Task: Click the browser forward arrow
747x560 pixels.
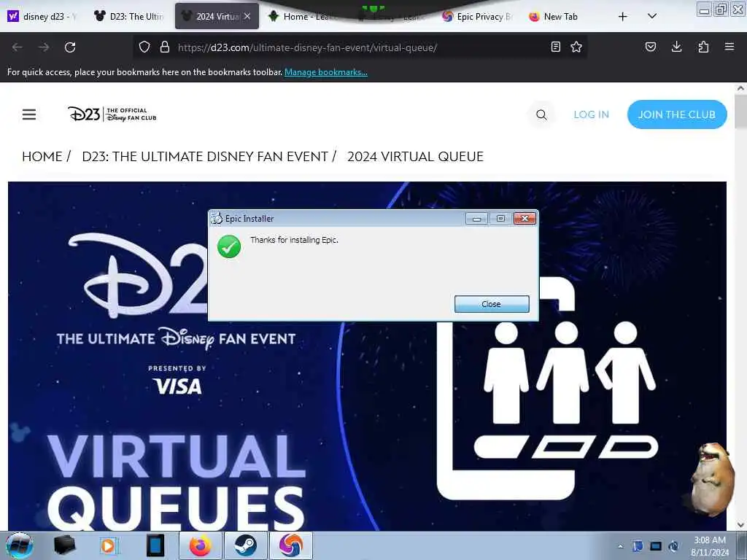Action: point(44,47)
